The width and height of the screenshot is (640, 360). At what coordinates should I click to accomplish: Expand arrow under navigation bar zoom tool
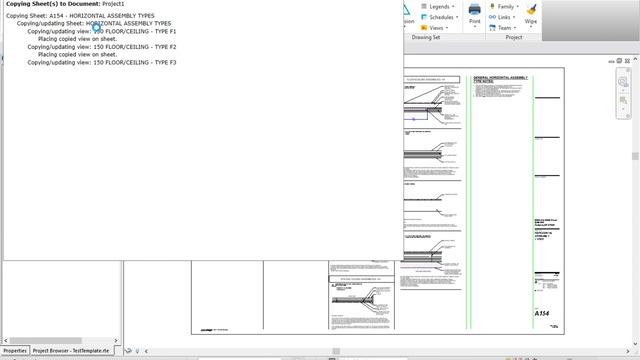tap(623, 109)
